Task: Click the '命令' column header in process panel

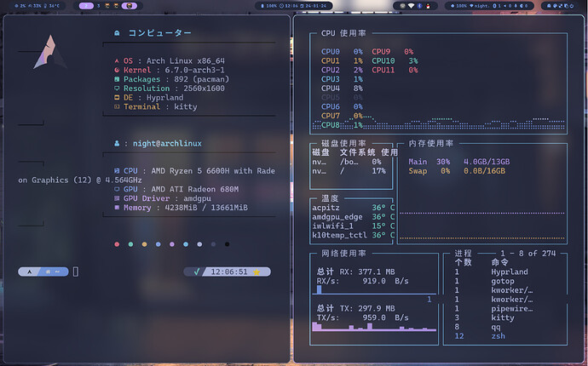Action: pos(500,262)
